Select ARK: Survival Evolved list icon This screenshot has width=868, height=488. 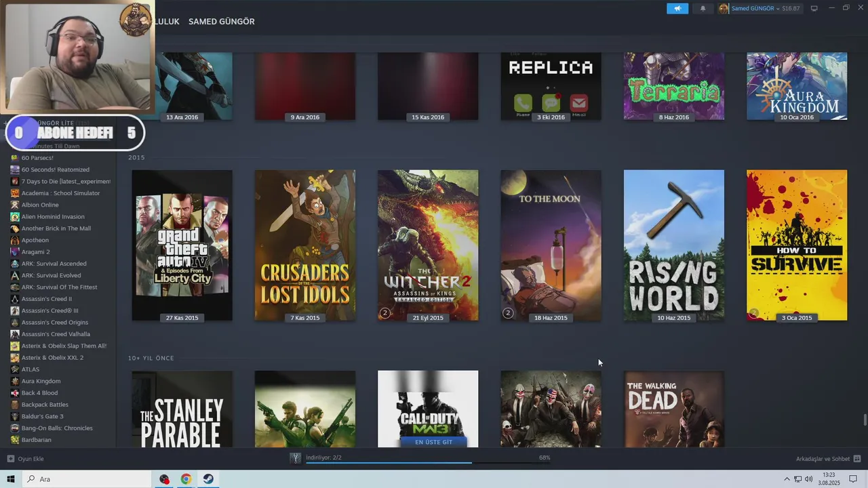[15, 275]
